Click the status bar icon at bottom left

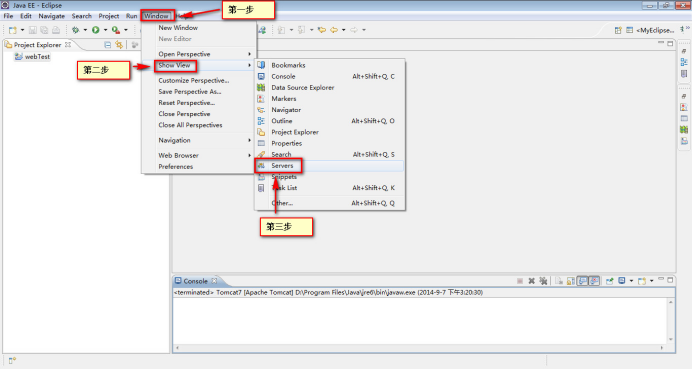[12, 361]
